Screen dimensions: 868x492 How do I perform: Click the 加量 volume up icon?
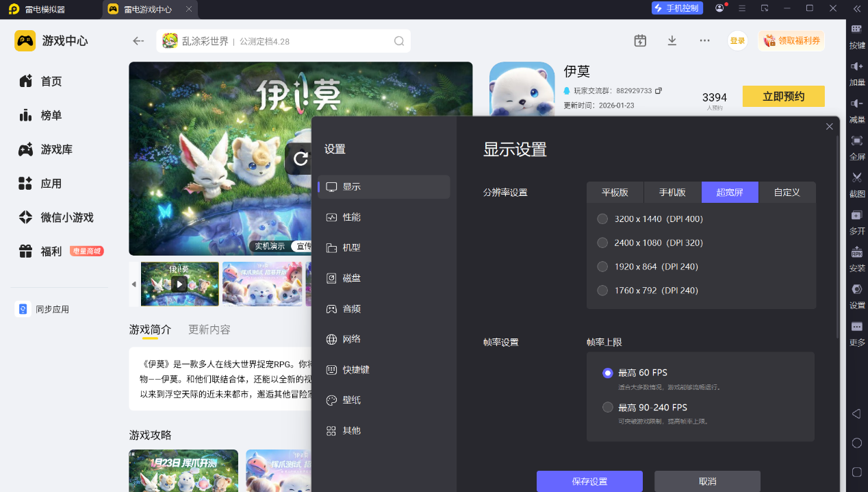[857, 66]
